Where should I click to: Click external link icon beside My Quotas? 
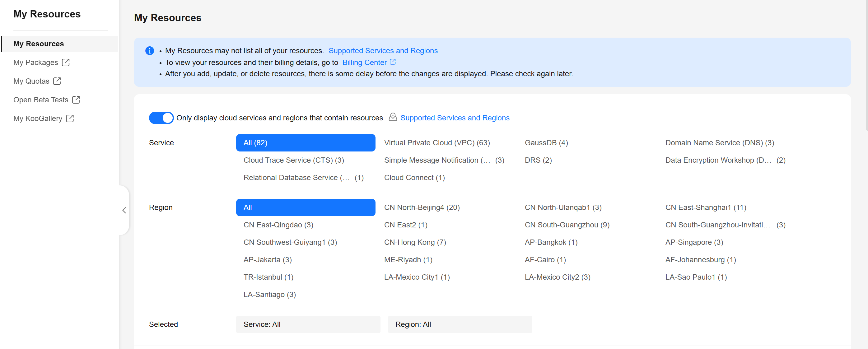(x=57, y=81)
